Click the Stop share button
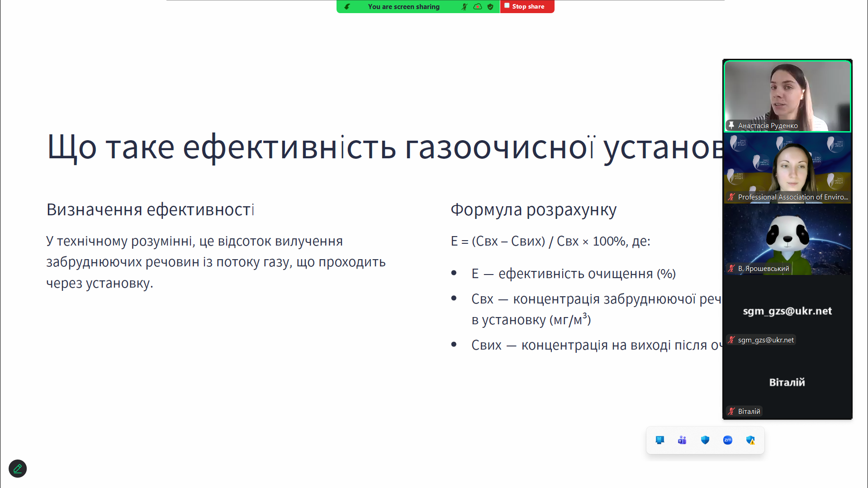Image resolution: width=868 pixels, height=488 pixels. (527, 6)
